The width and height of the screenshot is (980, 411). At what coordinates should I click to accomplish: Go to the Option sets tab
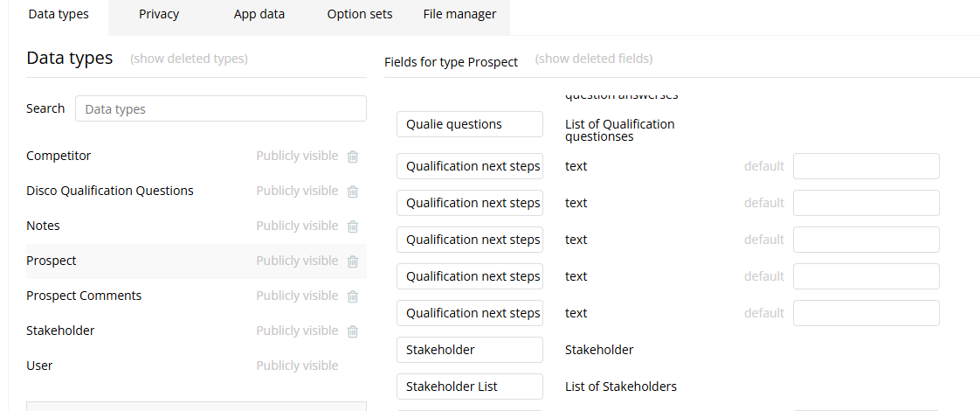tap(360, 14)
